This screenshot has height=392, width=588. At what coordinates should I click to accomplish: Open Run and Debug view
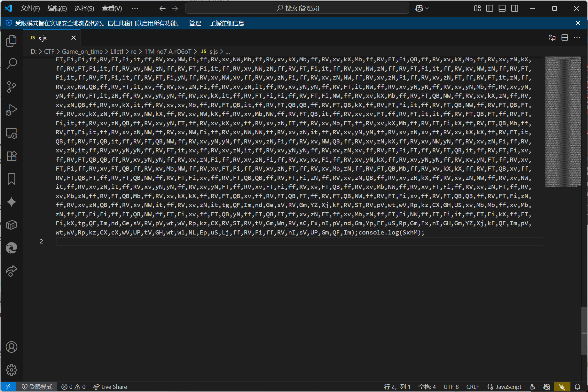pos(12,110)
